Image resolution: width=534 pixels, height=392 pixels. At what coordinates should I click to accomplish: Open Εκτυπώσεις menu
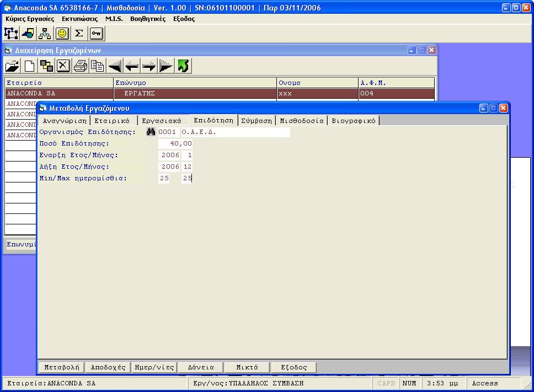79,19
